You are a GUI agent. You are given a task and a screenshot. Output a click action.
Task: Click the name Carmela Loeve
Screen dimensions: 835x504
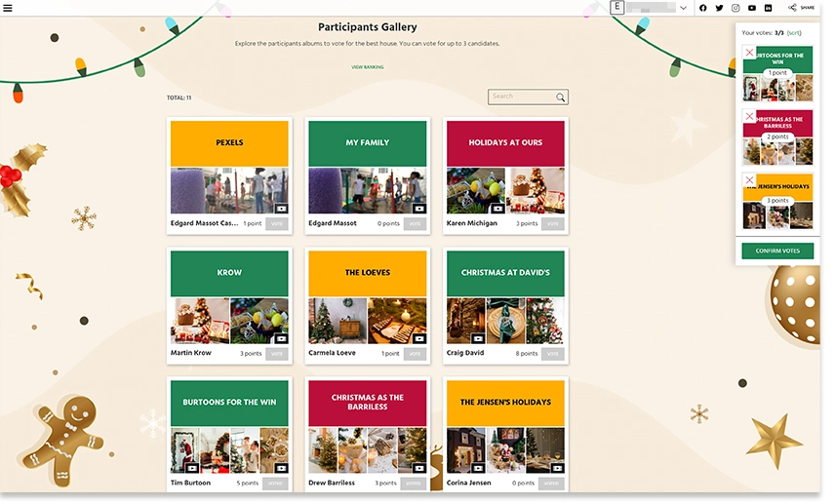point(332,353)
